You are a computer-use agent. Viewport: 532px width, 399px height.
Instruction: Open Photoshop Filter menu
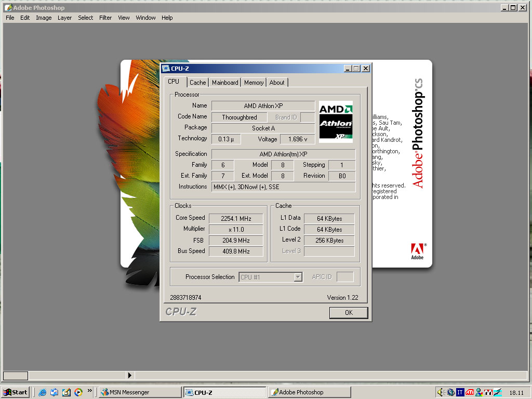[x=105, y=18]
